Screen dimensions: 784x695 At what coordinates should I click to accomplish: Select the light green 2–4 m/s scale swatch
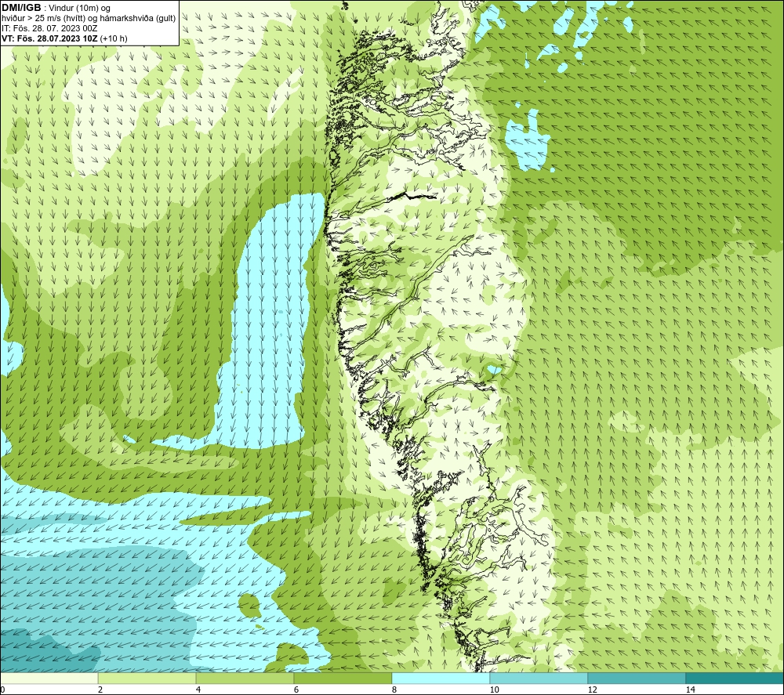click(147, 678)
